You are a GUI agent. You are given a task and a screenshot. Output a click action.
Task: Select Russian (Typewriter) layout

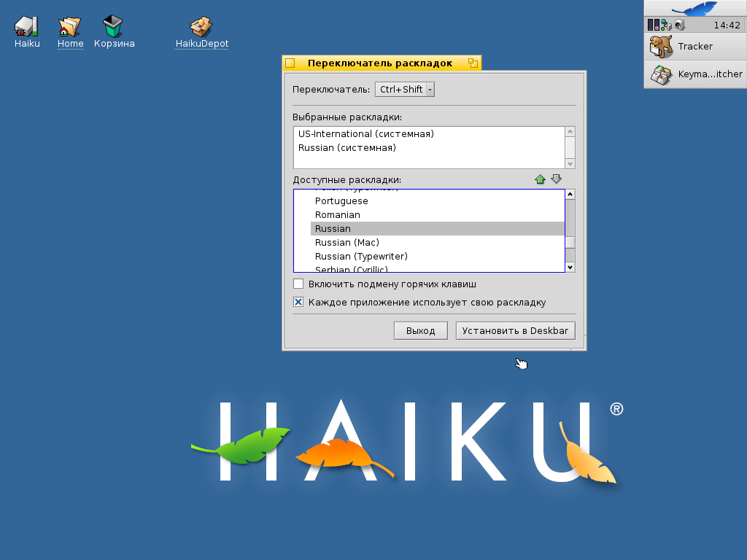438,256
